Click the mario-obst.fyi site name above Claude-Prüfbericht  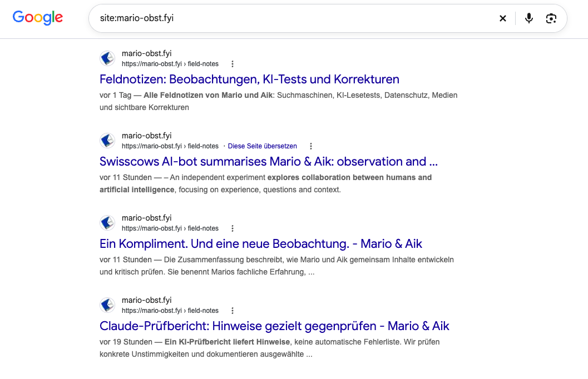[147, 300]
